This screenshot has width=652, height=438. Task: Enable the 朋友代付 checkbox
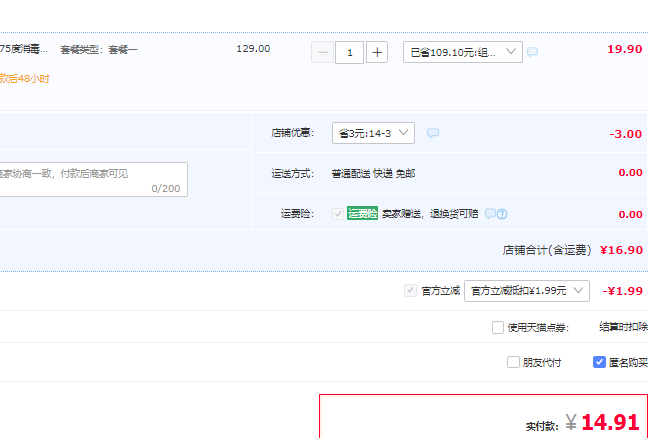(513, 362)
